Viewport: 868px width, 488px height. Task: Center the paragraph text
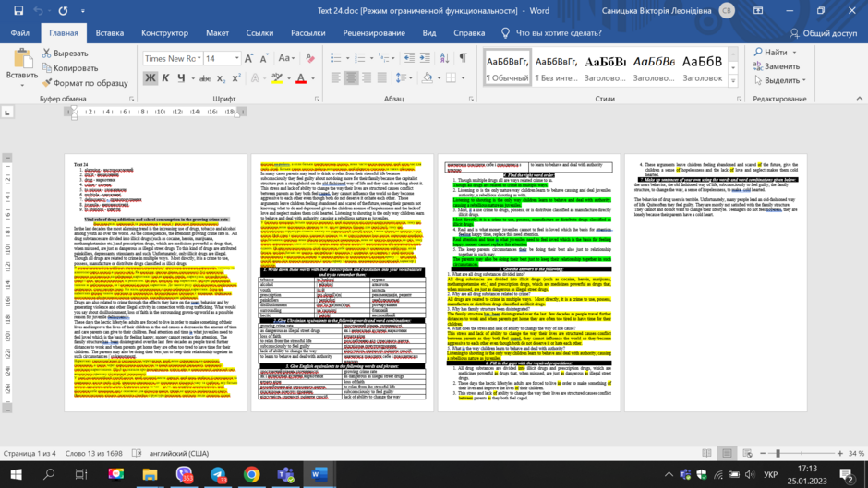pos(351,78)
